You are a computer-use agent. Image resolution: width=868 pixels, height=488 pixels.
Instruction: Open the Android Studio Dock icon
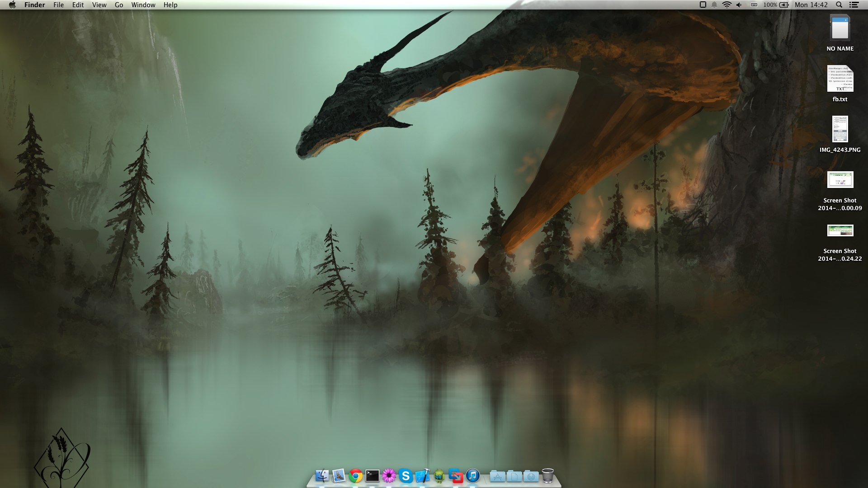coord(439,476)
